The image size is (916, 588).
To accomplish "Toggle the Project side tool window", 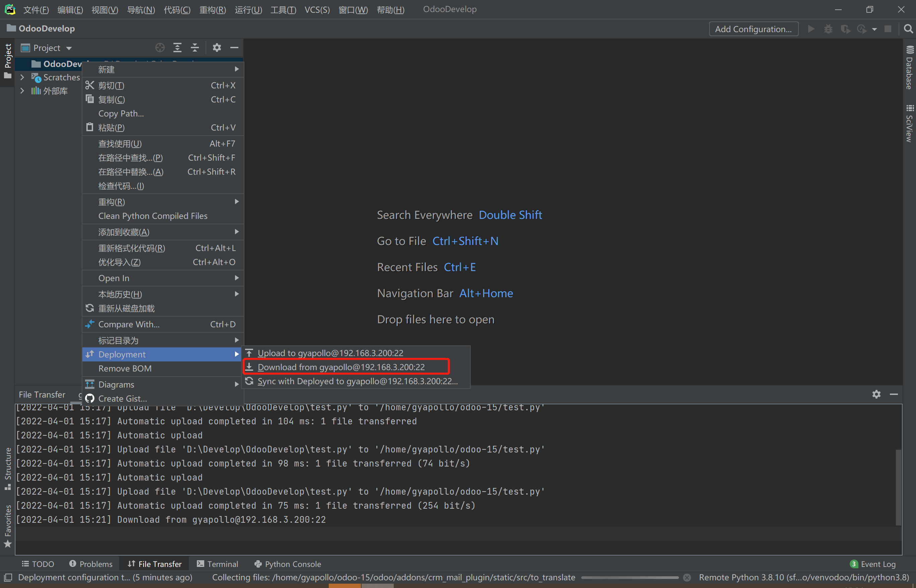I will (8, 61).
